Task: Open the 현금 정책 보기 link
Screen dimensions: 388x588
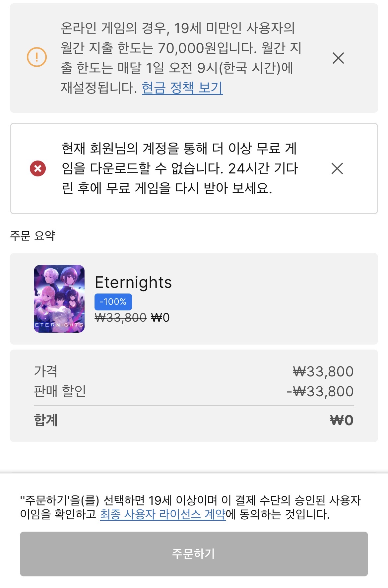Action: coord(182,88)
